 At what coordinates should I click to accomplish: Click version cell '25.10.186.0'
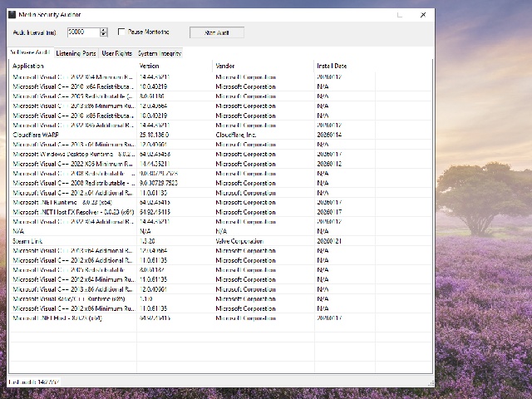pyautogui.click(x=154, y=135)
